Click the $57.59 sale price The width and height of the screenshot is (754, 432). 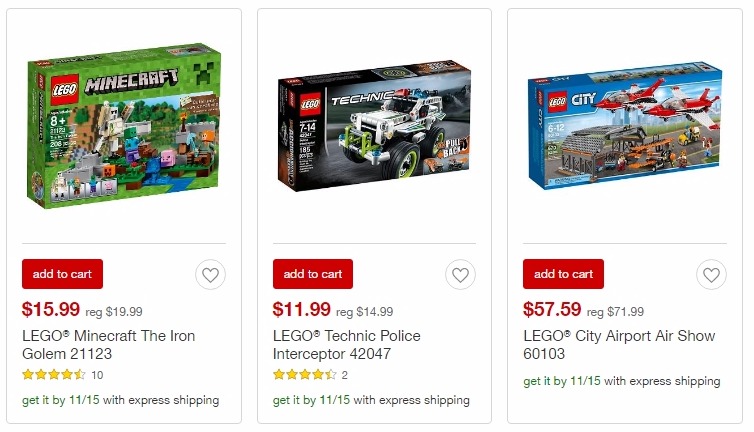(x=552, y=309)
